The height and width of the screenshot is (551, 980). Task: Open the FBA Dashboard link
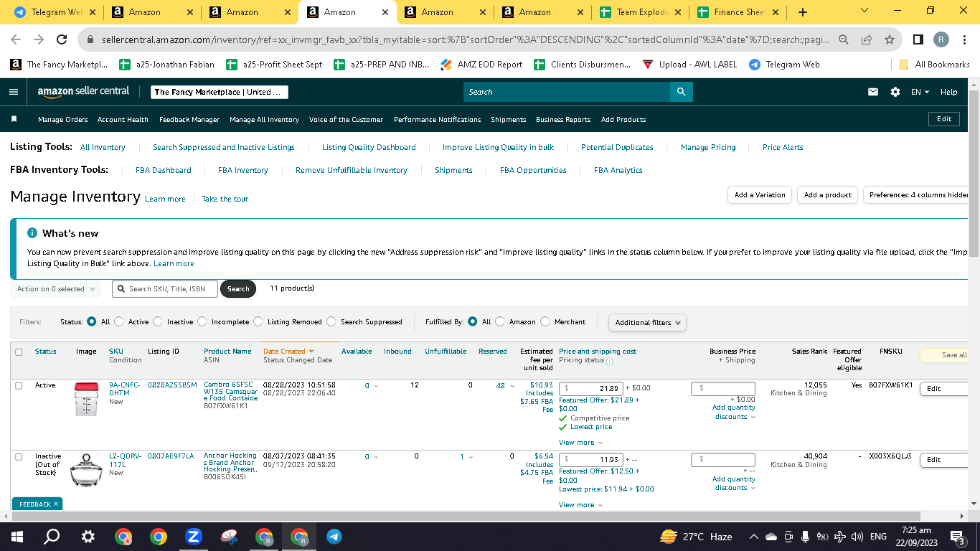164,170
